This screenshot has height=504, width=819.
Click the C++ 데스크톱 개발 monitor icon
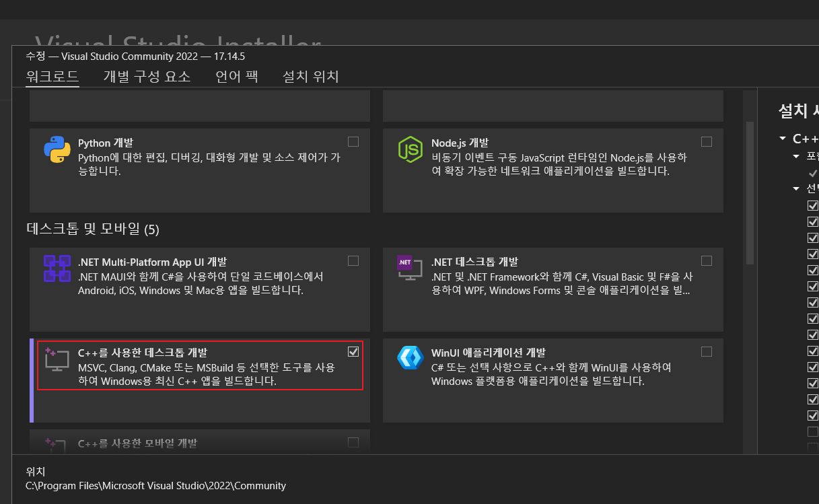tap(57, 359)
